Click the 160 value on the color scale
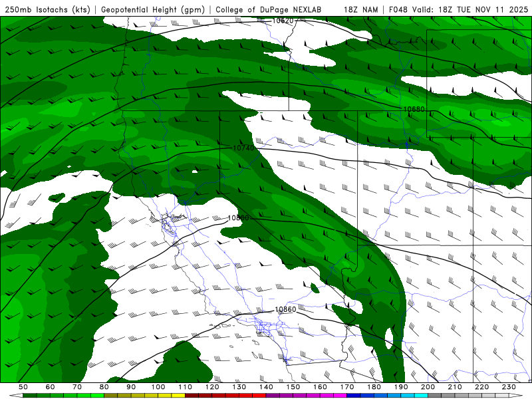Image resolution: width=532 pixels, height=399 pixels. [x=320, y=387]
